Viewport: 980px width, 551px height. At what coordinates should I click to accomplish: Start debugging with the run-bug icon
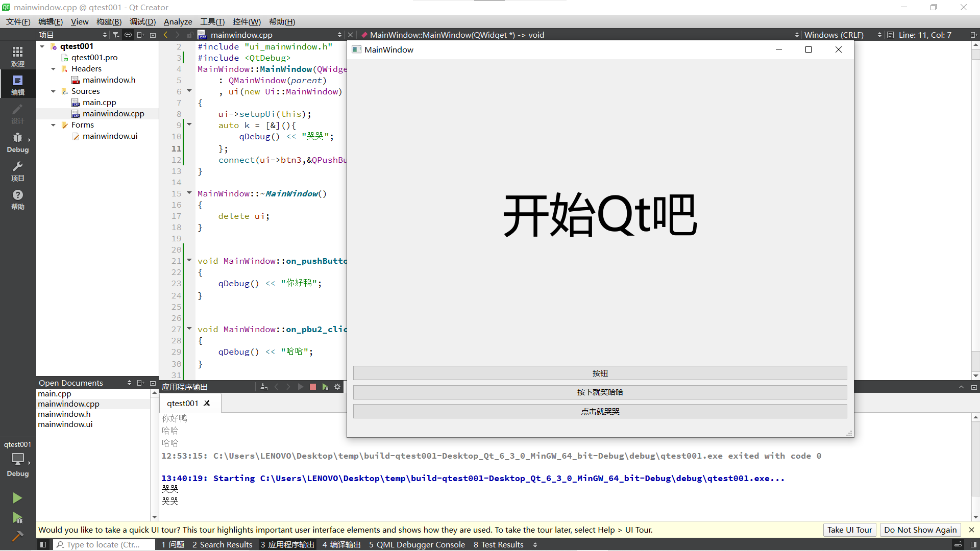point(17,518)
